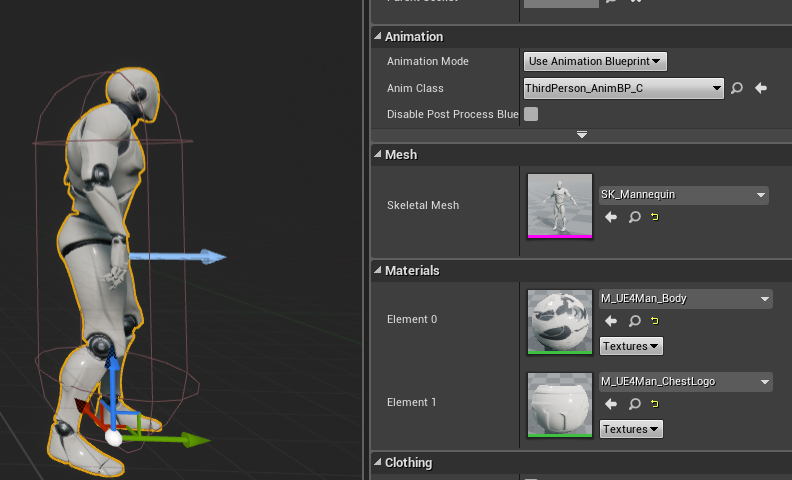792x480 pixels.
Task: Collapse the Materials section
Action: click(378, 270)
